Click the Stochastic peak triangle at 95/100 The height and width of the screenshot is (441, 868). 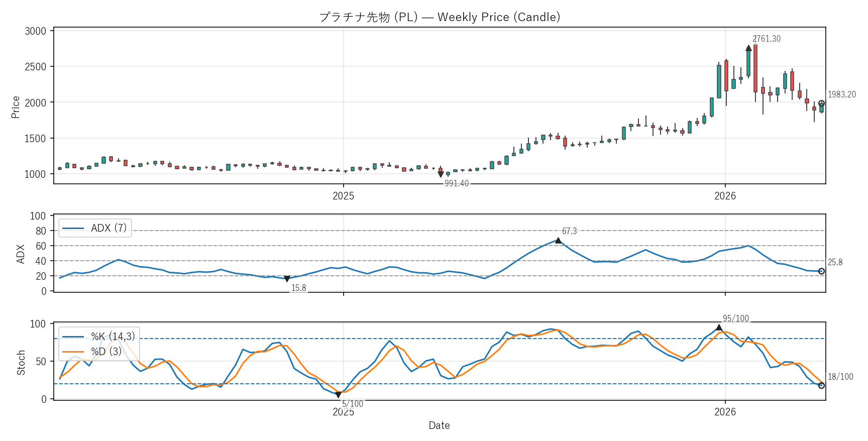(x=719, y=327)
